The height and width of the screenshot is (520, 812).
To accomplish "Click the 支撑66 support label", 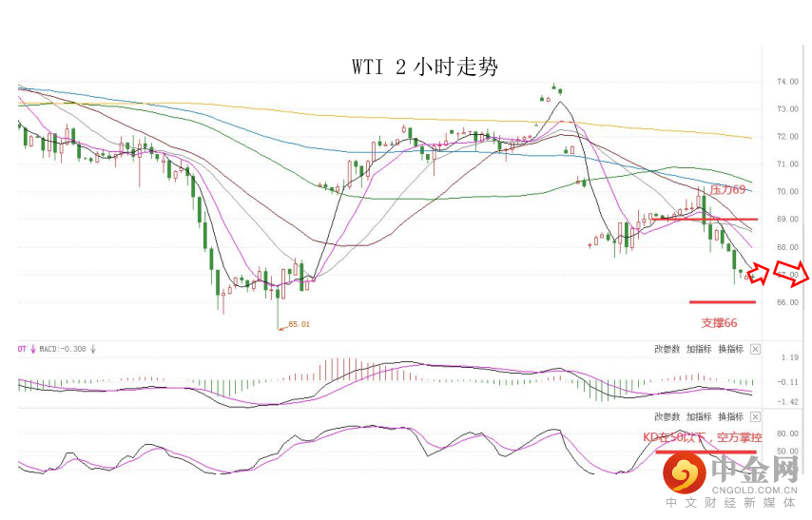I will pos(719,323).
